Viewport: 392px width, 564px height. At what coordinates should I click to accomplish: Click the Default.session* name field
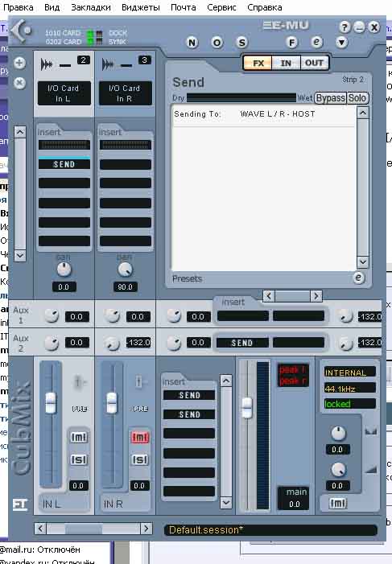270,530
